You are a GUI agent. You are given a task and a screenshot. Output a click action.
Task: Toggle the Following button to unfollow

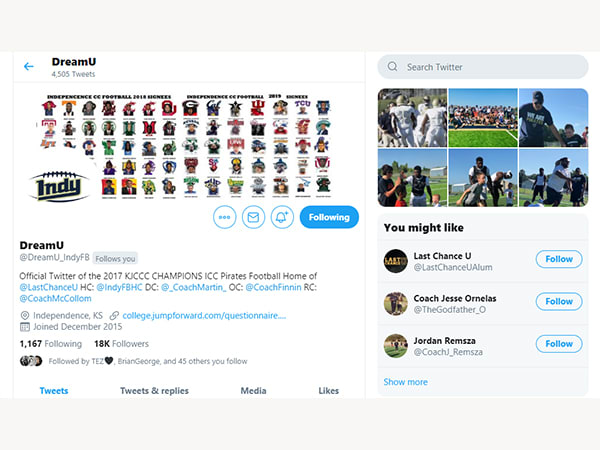click(329, 217)
